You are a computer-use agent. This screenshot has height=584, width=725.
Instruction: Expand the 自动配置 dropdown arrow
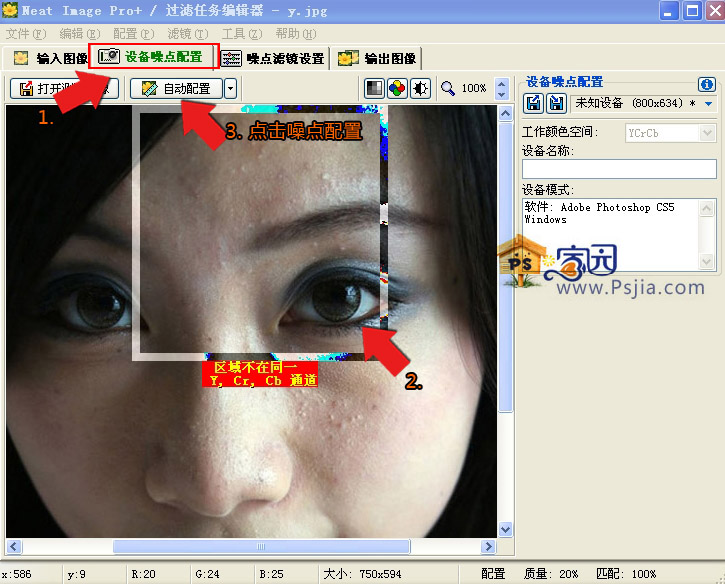click(x=231, y=88)
